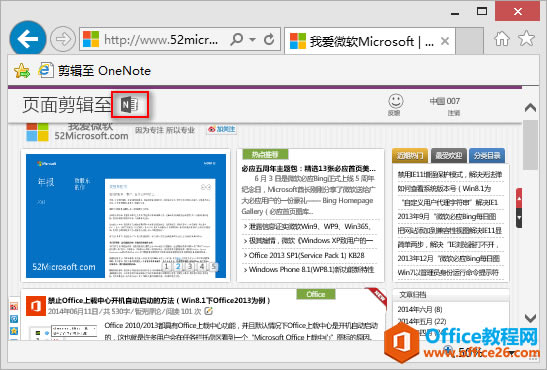Click the search magnifier in address bar
The width and height of the screenshot is (547, 370).
pos(237,39)
